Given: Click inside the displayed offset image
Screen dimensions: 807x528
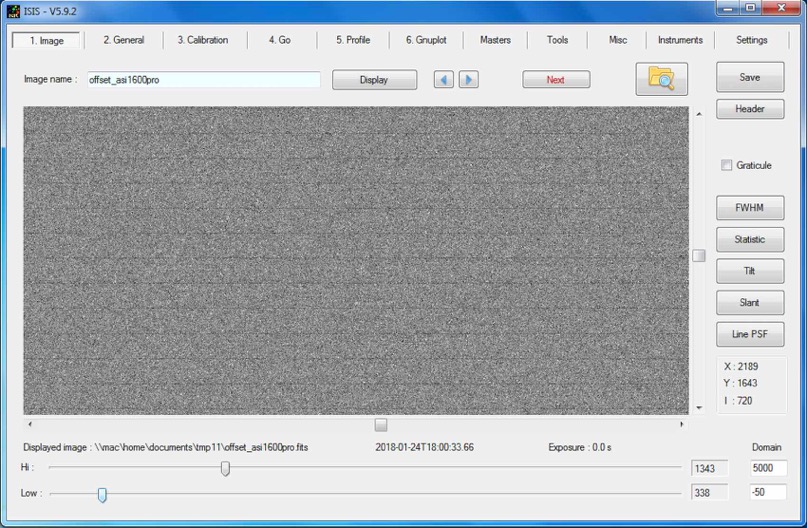Looking at the screenshot, I should click(356, 260).
